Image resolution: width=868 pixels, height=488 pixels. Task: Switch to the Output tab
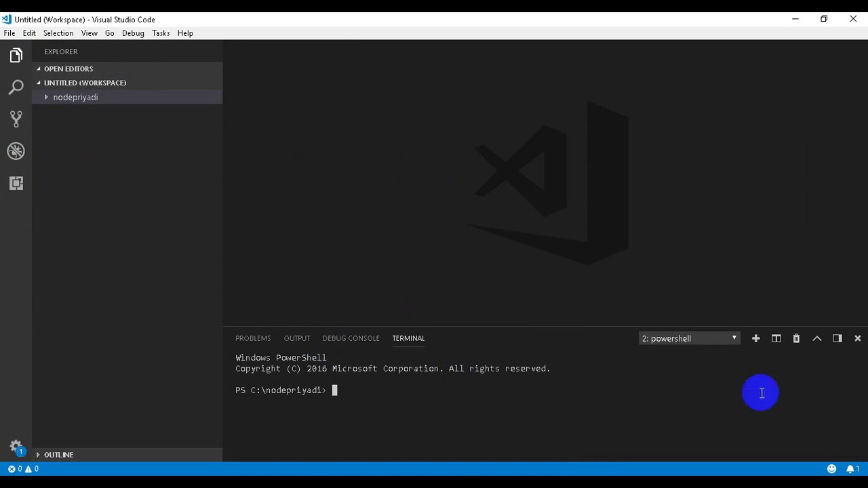click(297, 338)
